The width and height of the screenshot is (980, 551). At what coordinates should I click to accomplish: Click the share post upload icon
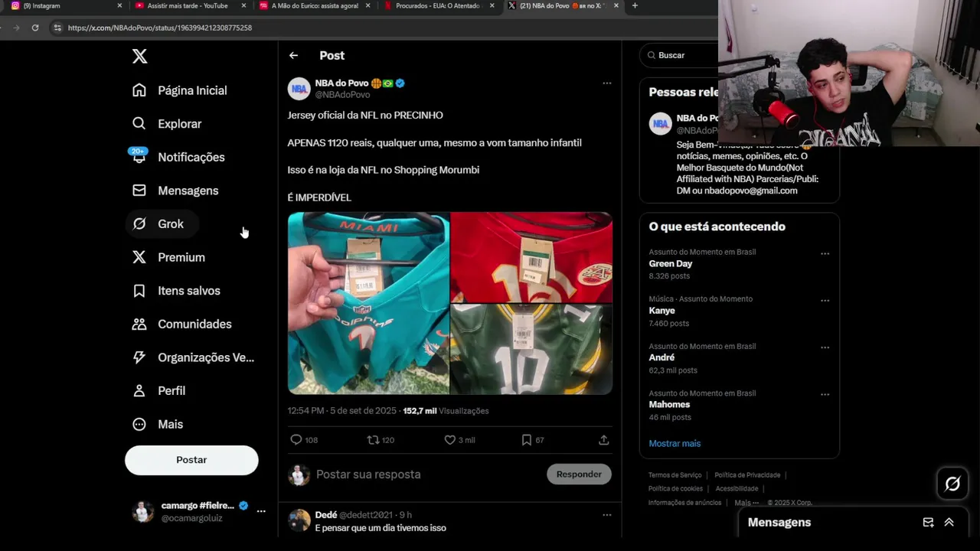tap(603, 440)
